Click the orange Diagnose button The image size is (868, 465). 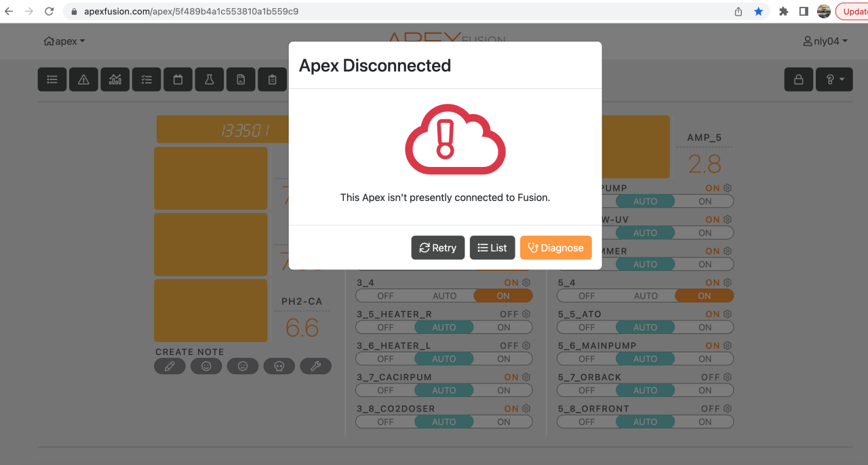coord(556,248)
